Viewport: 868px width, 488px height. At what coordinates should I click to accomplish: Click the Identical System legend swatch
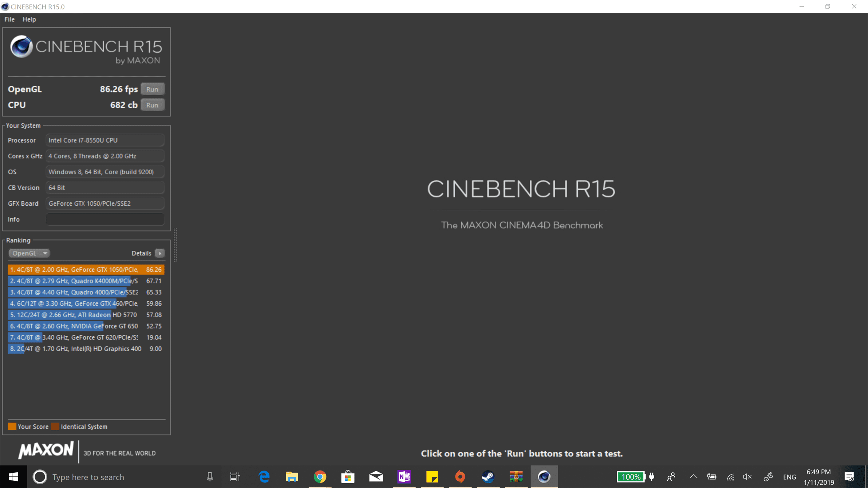click(55, 426)
